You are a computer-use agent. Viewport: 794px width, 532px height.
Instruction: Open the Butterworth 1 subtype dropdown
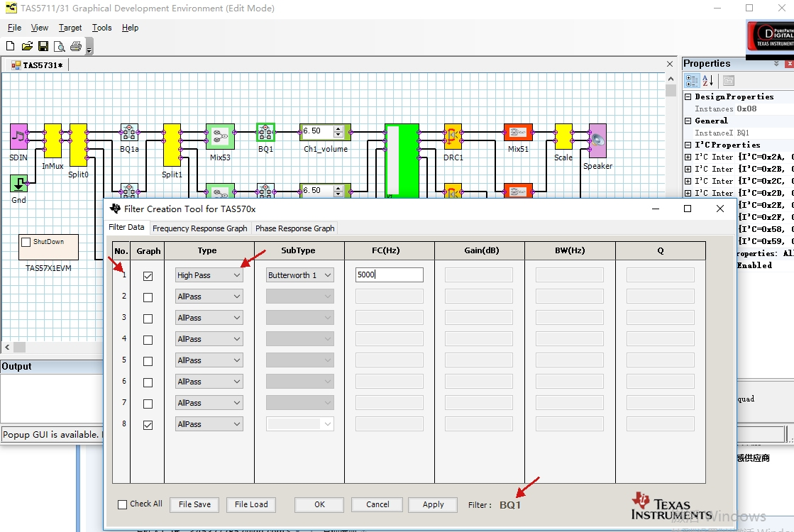pyautogui.click(x=299, y=275)
